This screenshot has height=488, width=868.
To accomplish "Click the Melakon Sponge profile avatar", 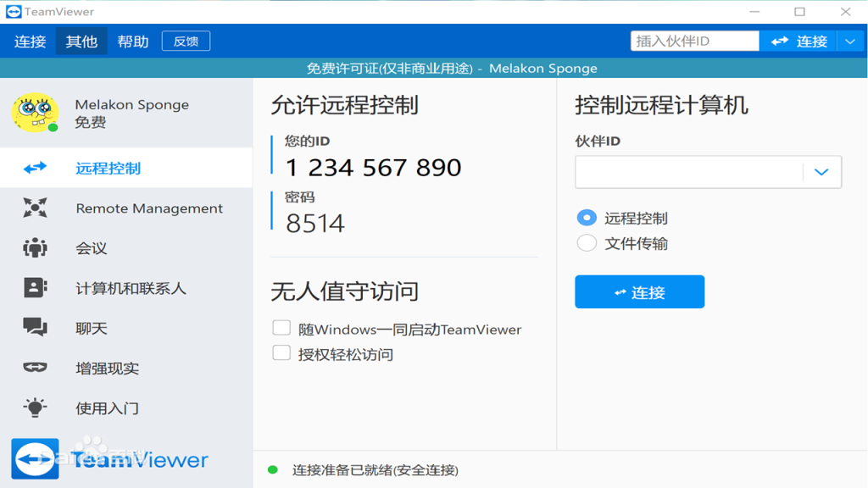I will pos(35,113).
